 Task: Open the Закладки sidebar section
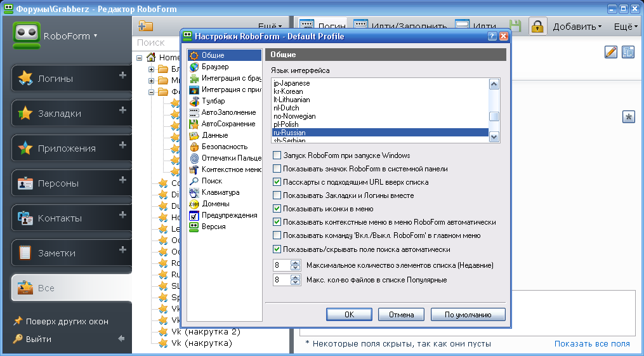[71, 113]
